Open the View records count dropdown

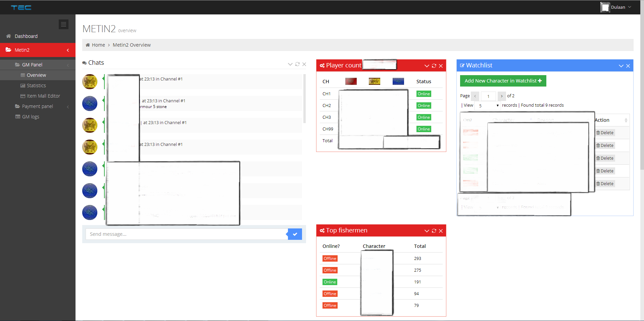[x=487, y=106]
